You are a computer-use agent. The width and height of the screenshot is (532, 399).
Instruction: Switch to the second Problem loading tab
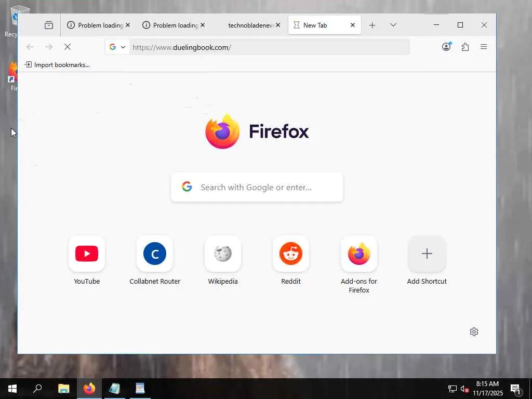click(171, 25)
